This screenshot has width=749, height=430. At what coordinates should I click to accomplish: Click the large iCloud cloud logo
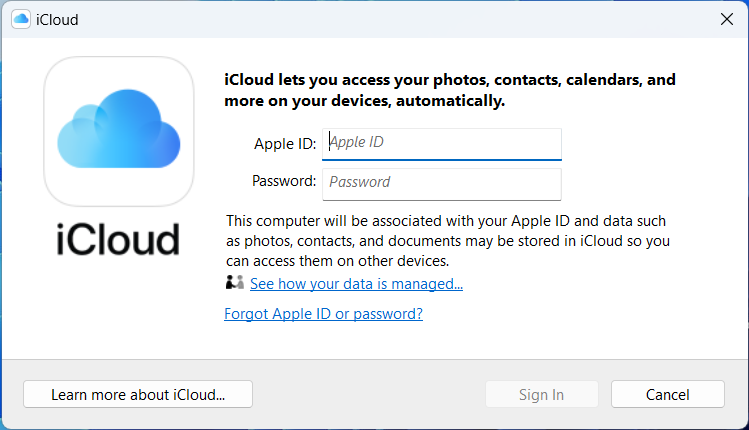point(119,131)
